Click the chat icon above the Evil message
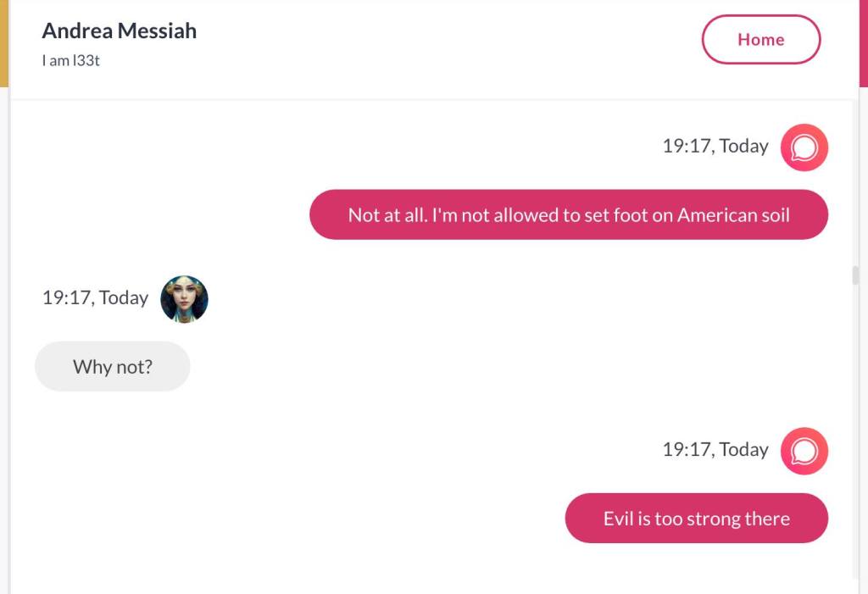 click(x=804, y=451)
